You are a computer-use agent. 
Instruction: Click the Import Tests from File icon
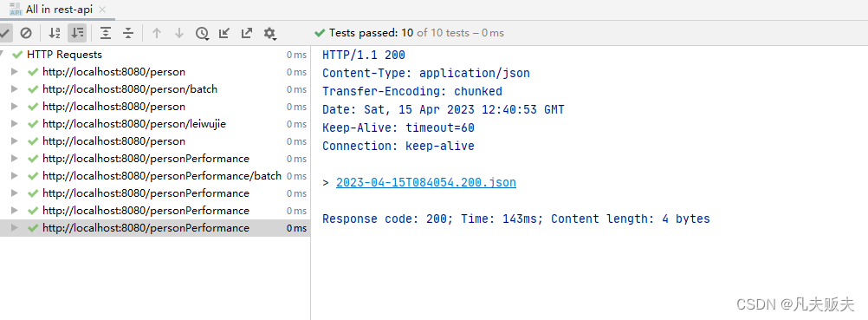click(224, 33)
